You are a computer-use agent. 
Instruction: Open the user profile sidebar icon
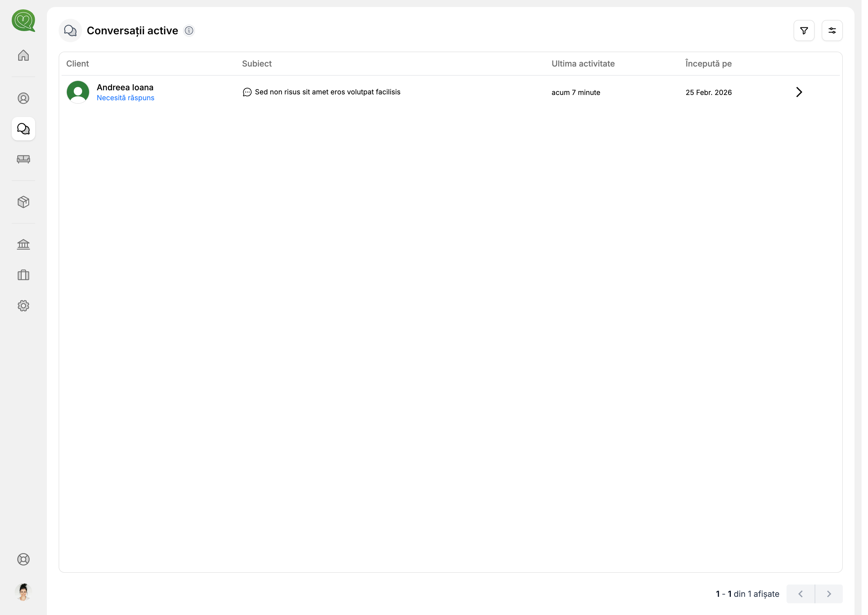coord(23,98)
